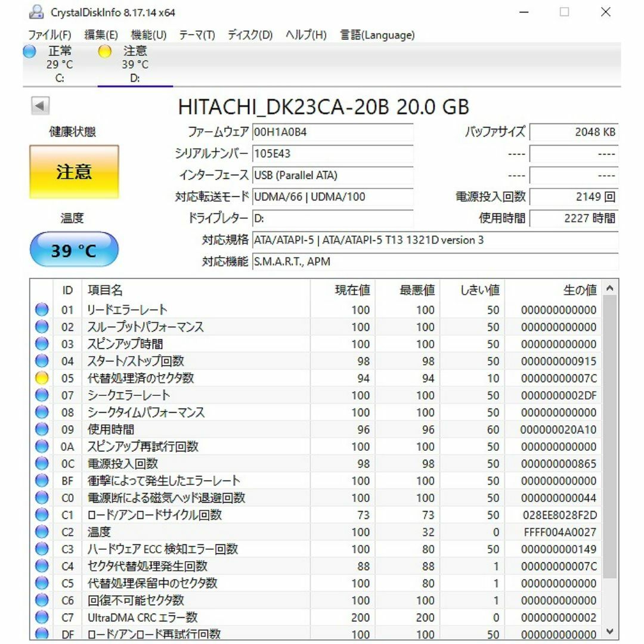
Task: Switch to the D: drive tab showing 注意
Action: pyautogui.click(x=135, y=64)
